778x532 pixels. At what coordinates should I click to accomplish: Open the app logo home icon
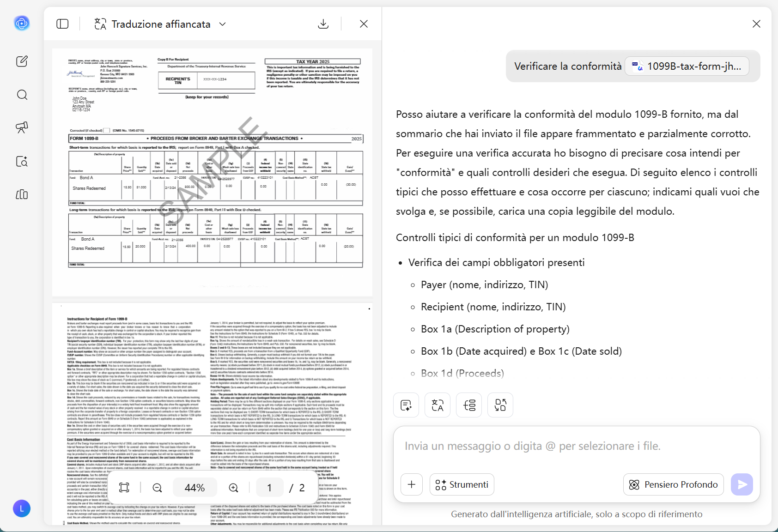click(22, 23)
